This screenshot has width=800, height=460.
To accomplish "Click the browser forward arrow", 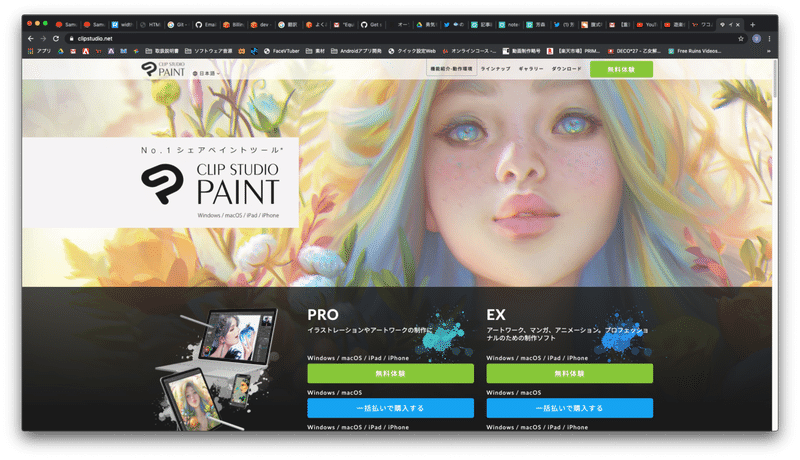I will (43, 38).
